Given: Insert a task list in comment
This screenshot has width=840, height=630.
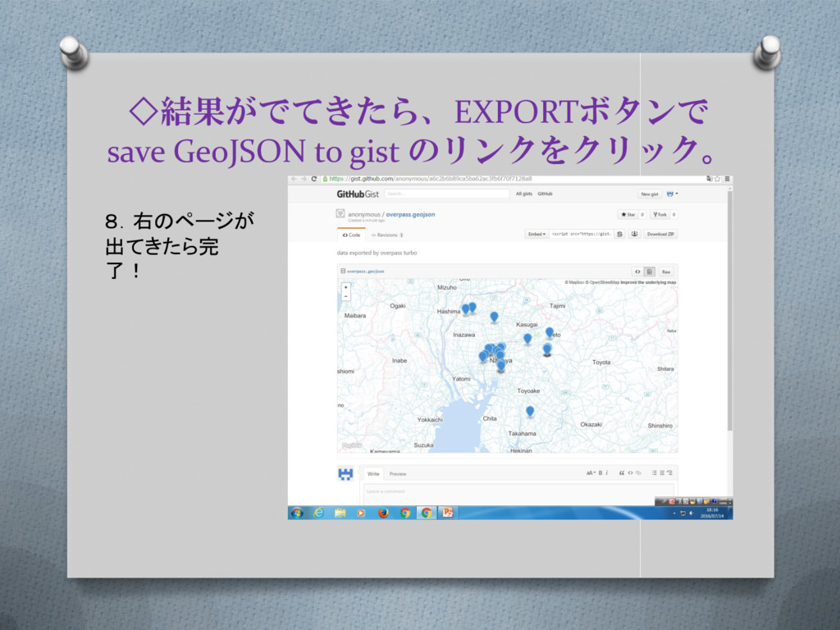Looking at the screenshot, I should pos(669,473).
